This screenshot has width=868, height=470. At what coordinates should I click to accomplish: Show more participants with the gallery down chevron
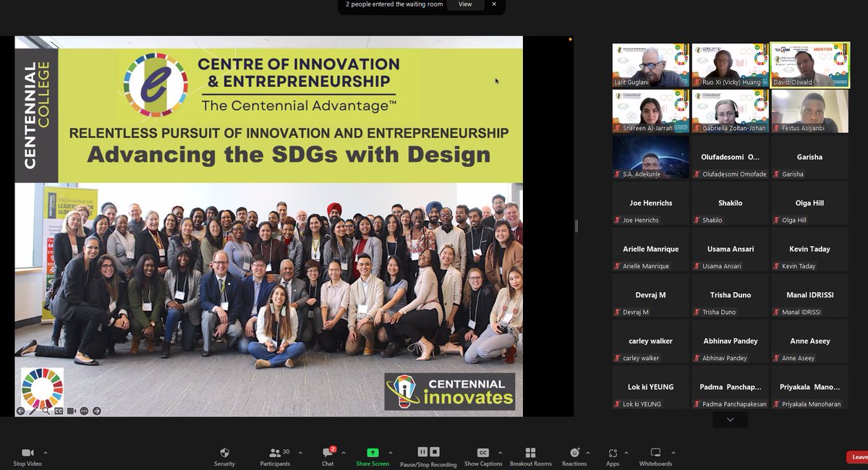730,419
